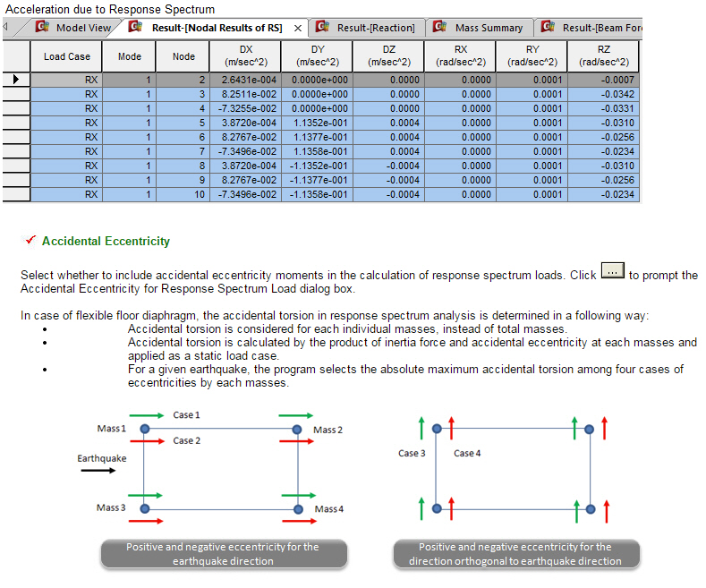Click the RZ (rad/sec^2) column header

(x=603, y=56)
